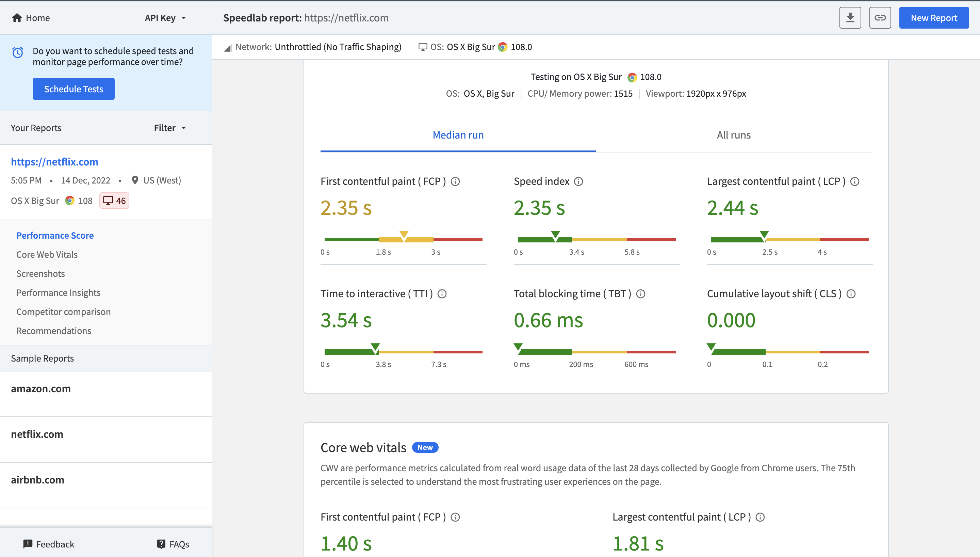Select Recommendations in sidebar menu
The height and width of the screenshot is (557, 980).
click(x=54, y=330)
